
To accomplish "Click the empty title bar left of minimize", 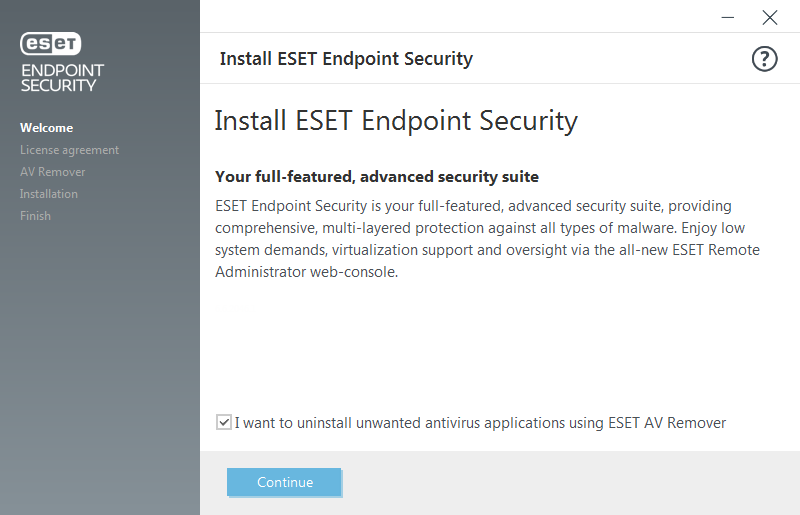I will tap(450, 17).
